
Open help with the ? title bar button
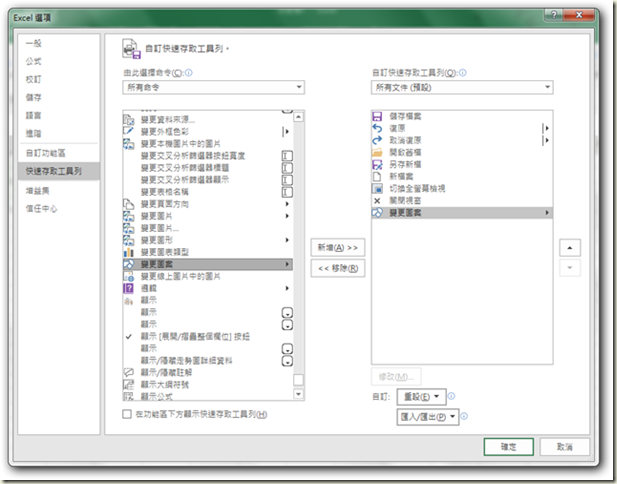click(554, 15)
